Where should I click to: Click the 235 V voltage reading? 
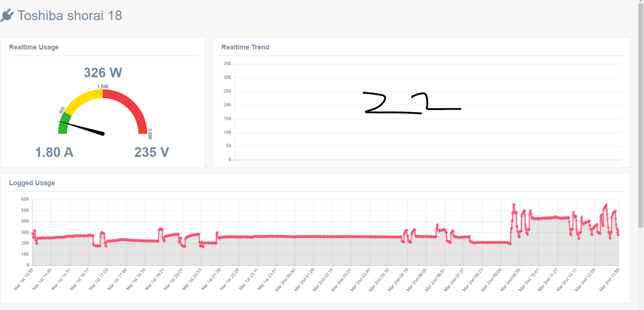151,152
